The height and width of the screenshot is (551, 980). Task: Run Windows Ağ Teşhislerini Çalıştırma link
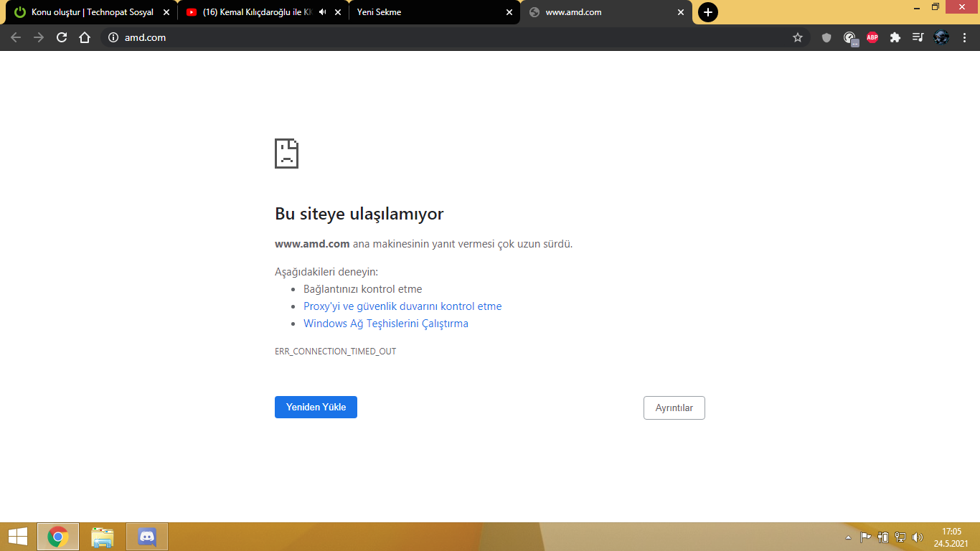pos(386,324)
